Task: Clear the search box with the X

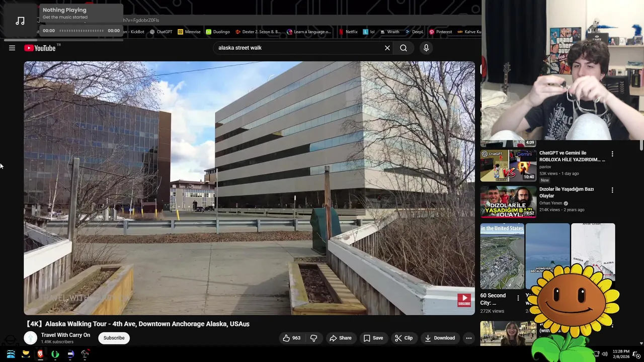Action: point(387,48)
